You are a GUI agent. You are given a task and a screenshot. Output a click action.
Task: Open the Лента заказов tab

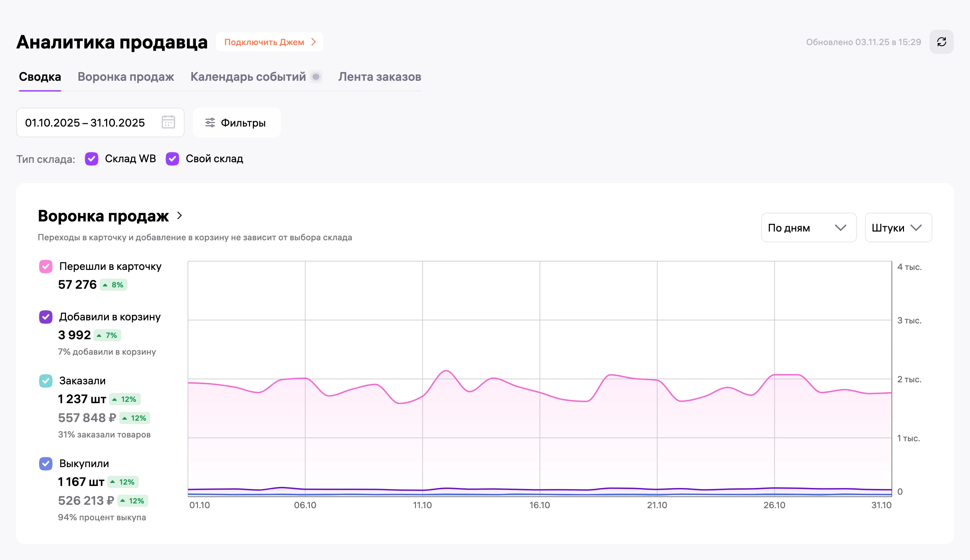tap(380, 77)
